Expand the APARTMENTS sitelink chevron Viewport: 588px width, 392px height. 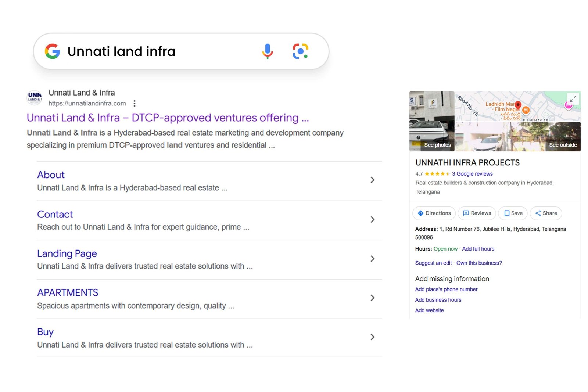(372, 298)
